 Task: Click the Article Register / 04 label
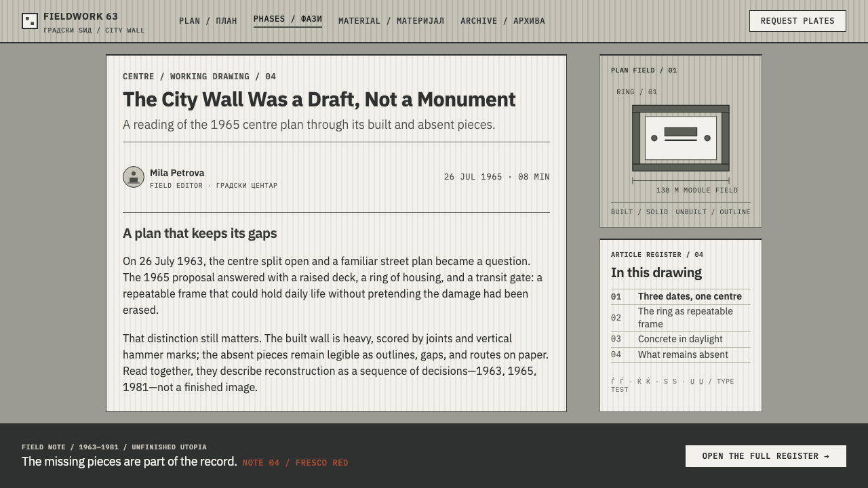tap(657, 255)
